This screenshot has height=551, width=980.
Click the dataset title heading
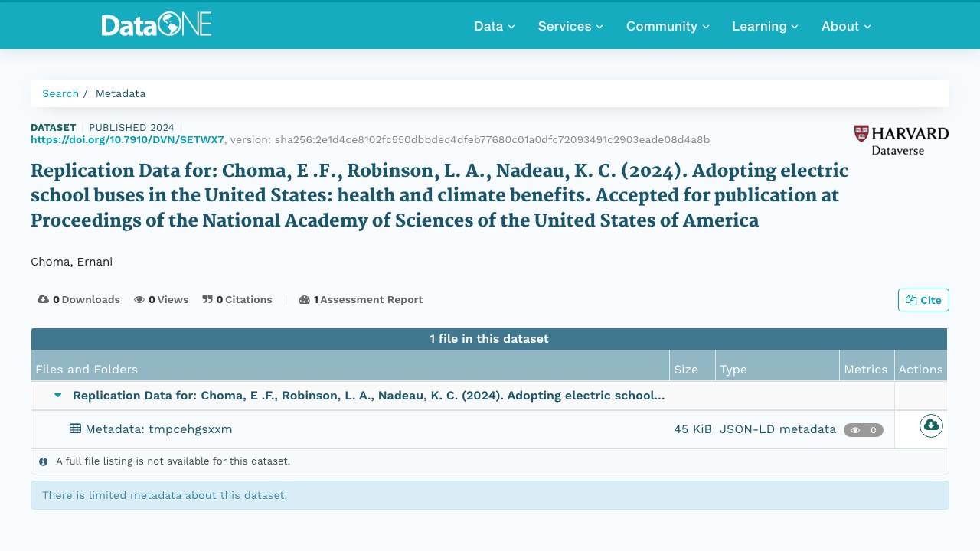pyautogui.click(x=439, y=195)
